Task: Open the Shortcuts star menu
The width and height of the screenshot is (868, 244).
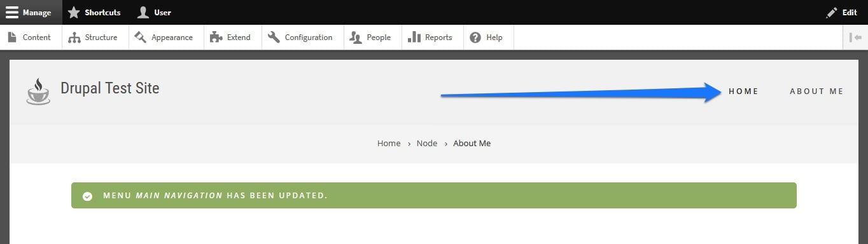Action: pyautogui.click(x=94, y=12)
